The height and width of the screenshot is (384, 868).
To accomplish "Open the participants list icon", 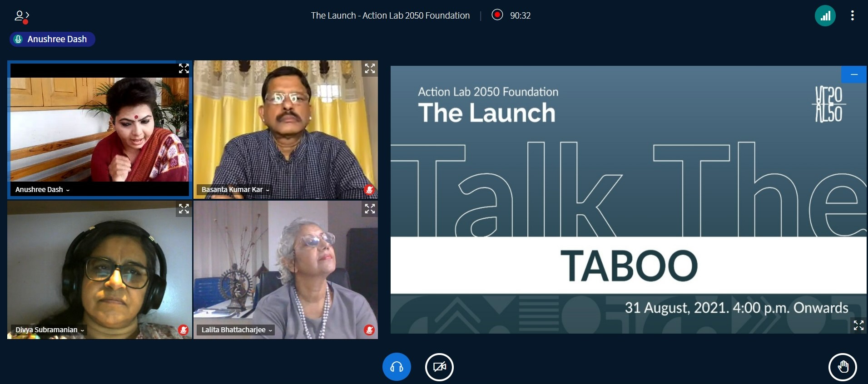I will 21,17.
